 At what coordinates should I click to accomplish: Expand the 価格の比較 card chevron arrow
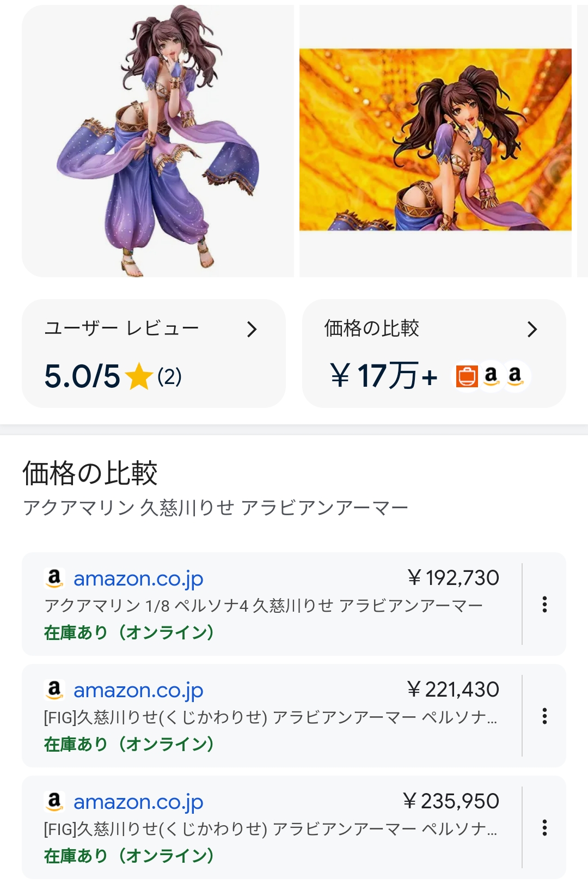532,329
